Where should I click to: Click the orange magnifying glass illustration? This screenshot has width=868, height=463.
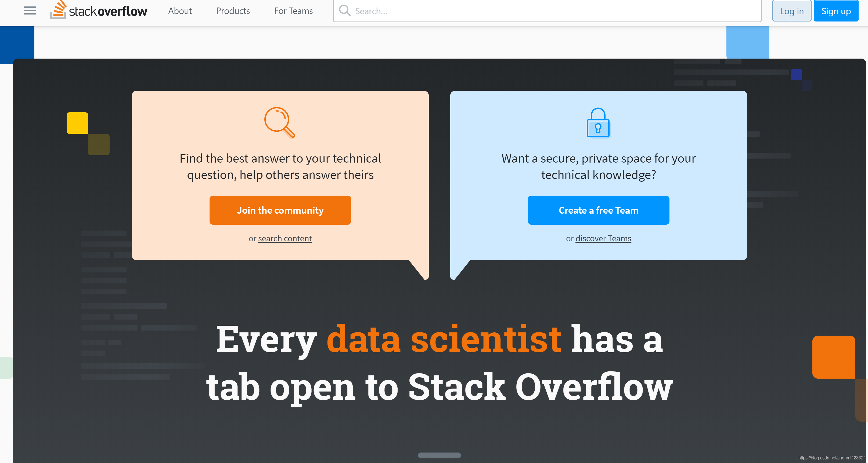[x=280, y=123]
